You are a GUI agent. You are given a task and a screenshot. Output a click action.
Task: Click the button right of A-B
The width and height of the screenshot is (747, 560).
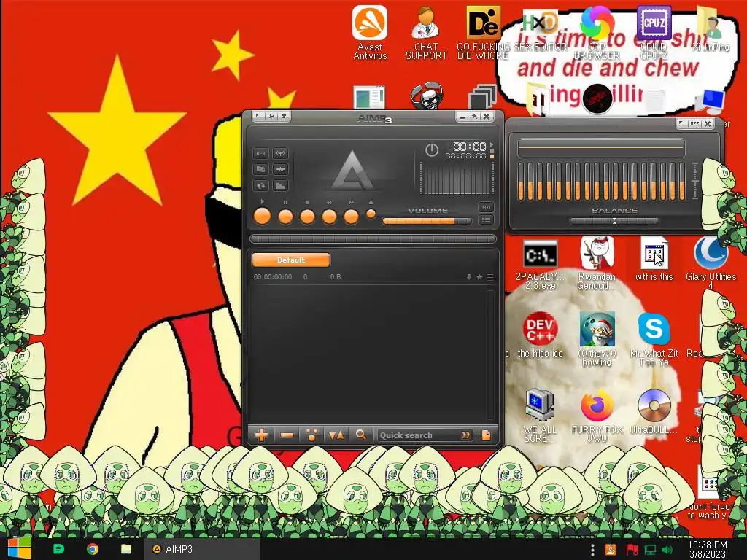click(x=281, y=153)
